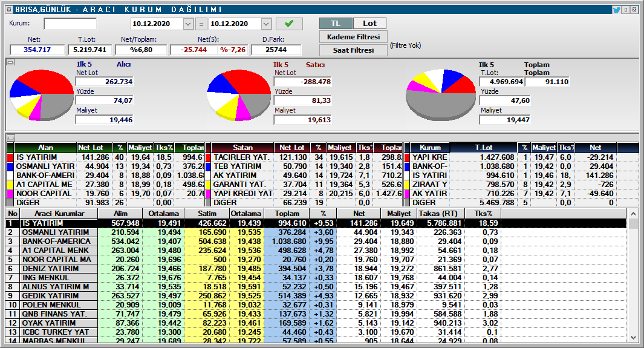Sort main table by Toplam column
The image size is (644, 348).
click(287, 214)
